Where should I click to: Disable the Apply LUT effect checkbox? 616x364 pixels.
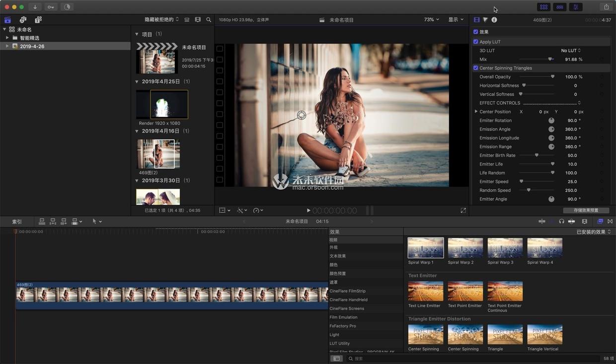click(x=476, y=42)
